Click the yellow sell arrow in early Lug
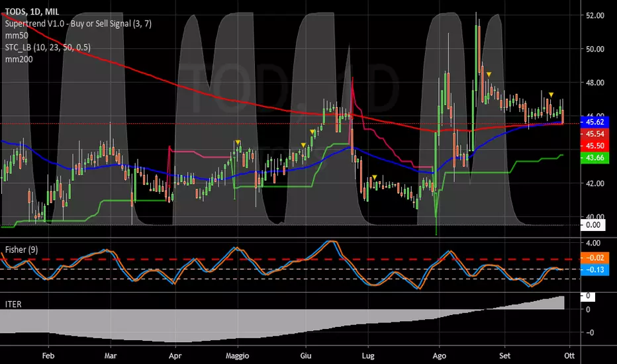 (x=375, y=177)
